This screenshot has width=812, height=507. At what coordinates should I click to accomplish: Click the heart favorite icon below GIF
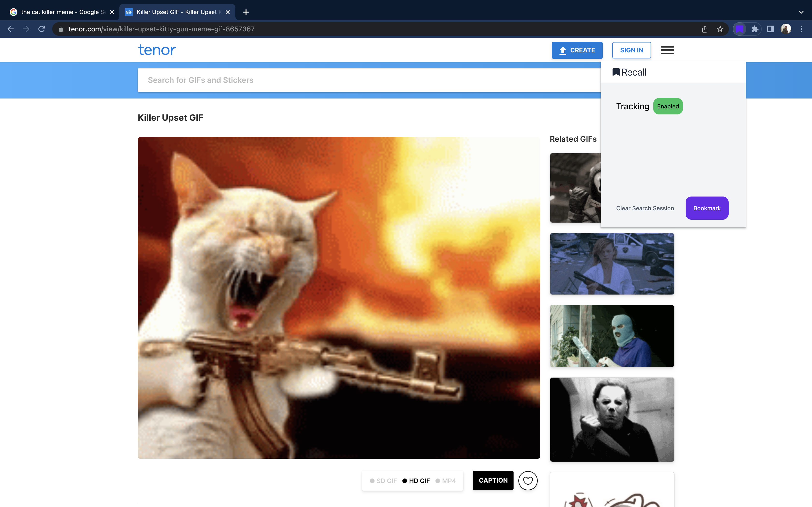click(x=528, y=480)
